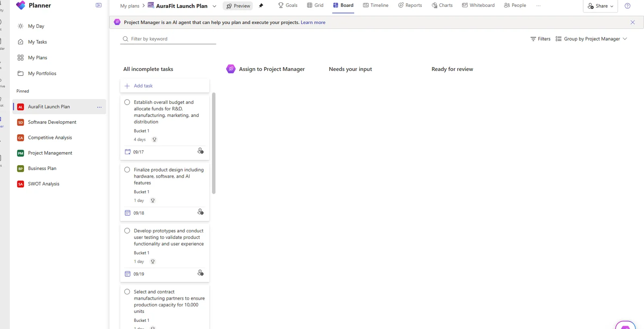Screen dimensions: 644x329
Task: Open pinned Competitive Analysis plan
Action: point(50,138)
